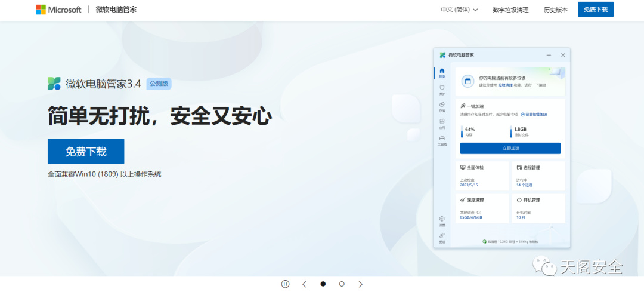
Task: Click the green-blue logo beside 微软电脑管家3.4
Action: coord(54,84)
